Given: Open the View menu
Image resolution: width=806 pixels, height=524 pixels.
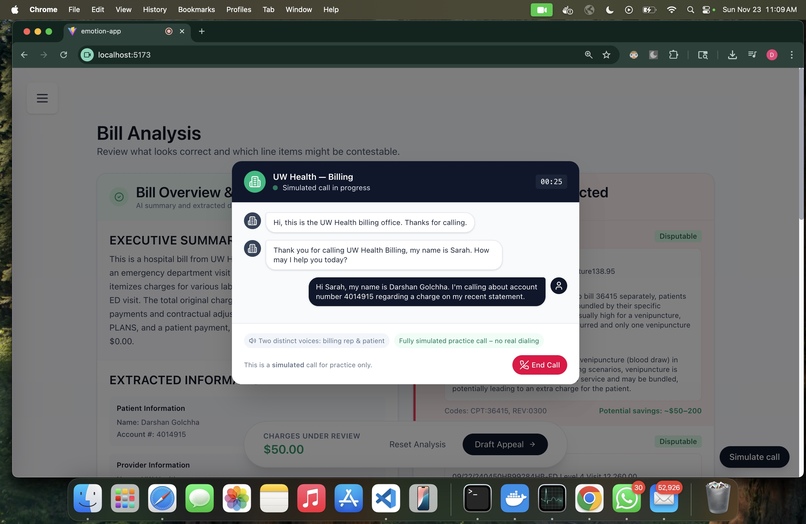Looking at the screenshot, I should [x=123, y=9].
